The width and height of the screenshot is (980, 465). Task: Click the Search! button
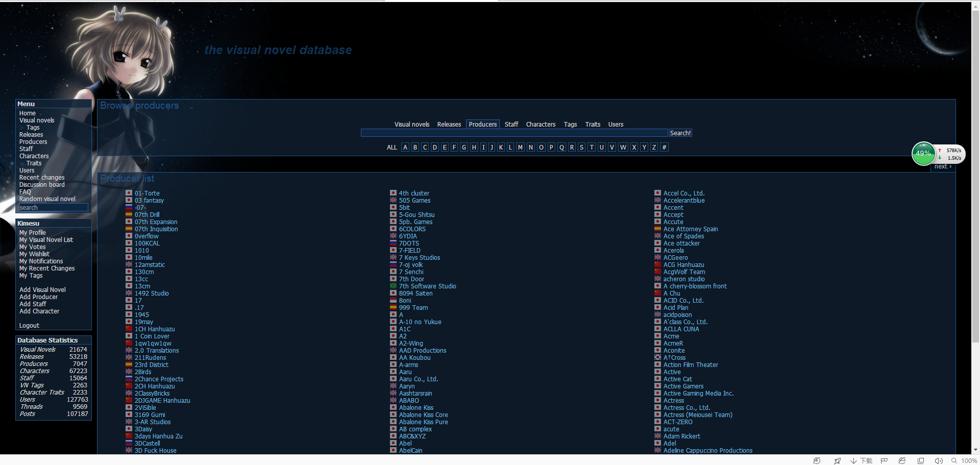(x=680, y=133)
